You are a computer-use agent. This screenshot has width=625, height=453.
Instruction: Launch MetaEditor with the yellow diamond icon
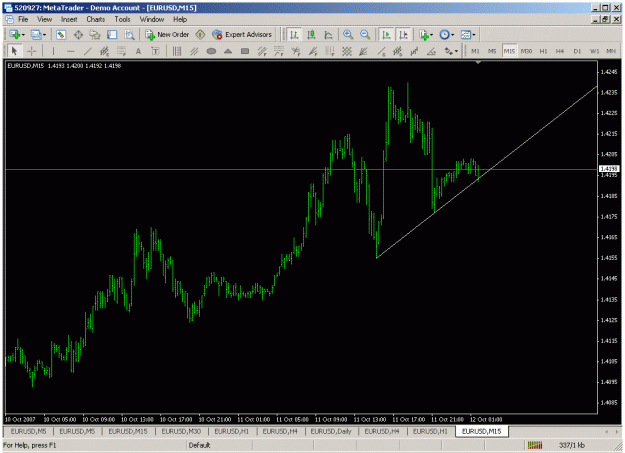[200, 35]
